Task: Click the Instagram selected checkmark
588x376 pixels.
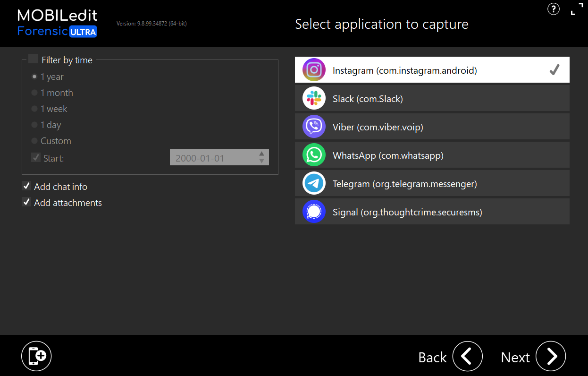Action: point(554,70)
